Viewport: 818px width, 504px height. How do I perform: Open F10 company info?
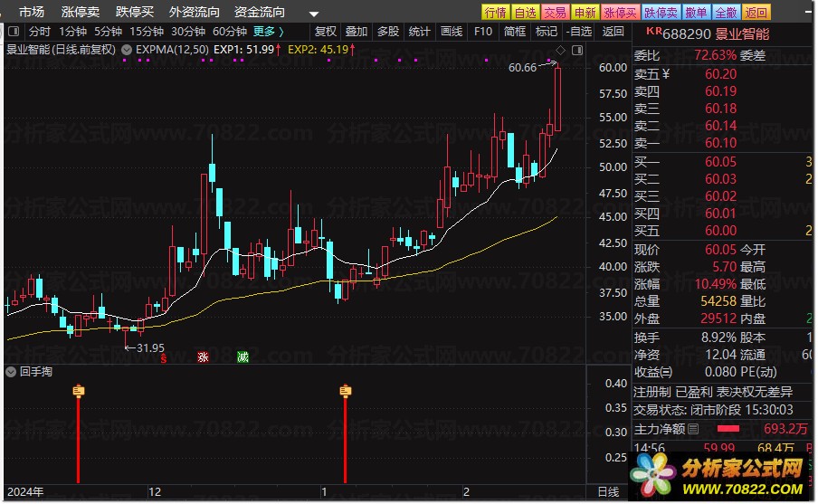483,32
